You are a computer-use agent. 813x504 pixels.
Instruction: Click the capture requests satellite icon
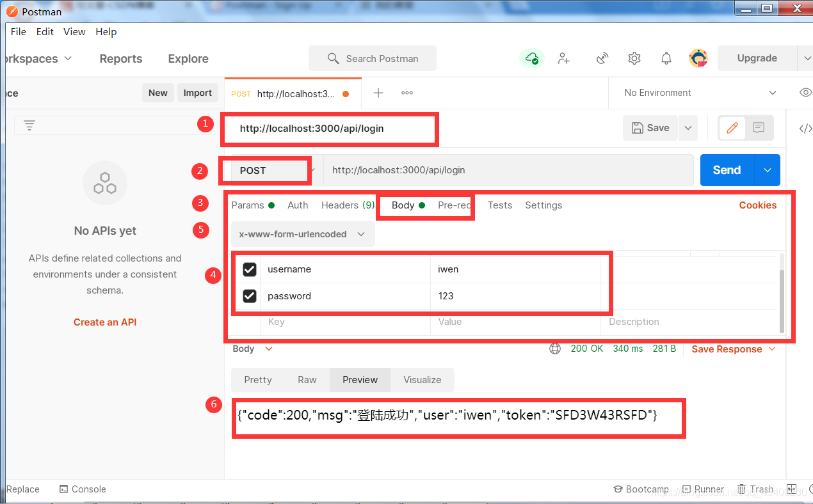click(602, 58)
